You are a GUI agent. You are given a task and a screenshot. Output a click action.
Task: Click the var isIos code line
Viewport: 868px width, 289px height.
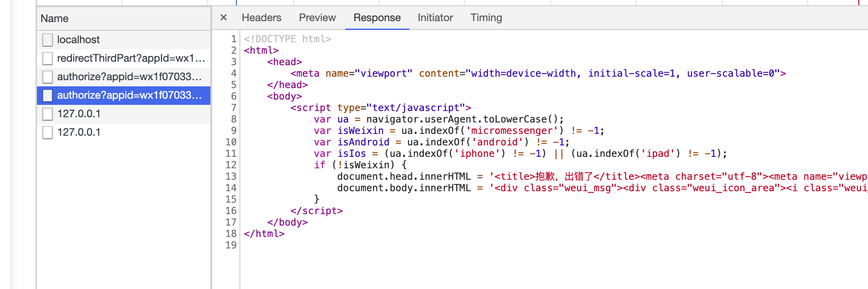tap(520, 153)
